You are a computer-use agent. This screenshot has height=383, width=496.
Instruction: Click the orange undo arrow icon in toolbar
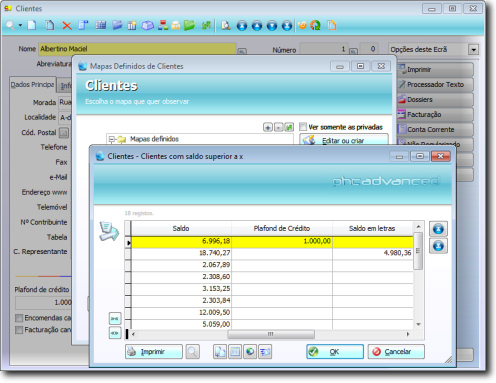(302, 25)
